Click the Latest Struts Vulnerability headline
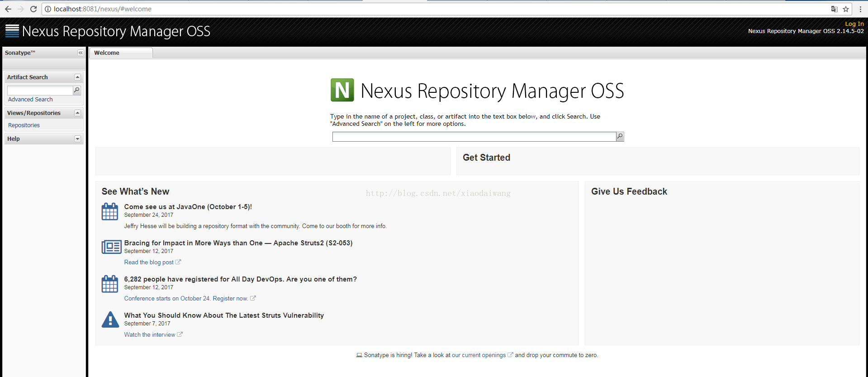 coord(224,315)
